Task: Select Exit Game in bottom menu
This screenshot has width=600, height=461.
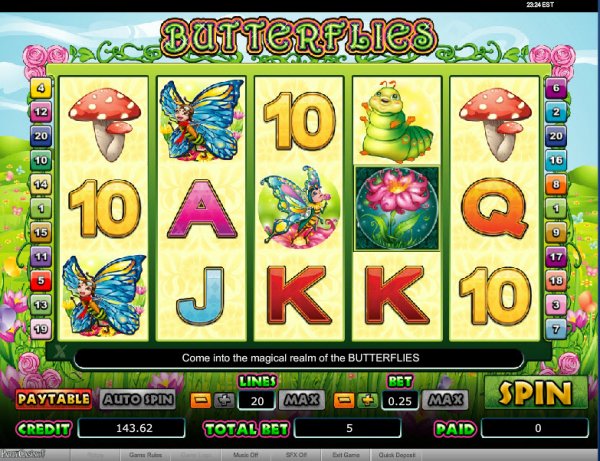Action: tap(346, 455)
